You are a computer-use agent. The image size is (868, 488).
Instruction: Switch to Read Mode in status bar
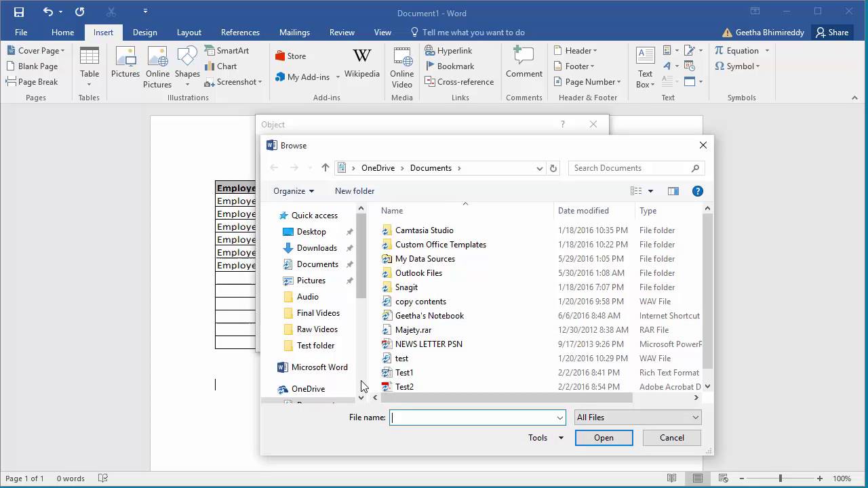pos(672,479)
